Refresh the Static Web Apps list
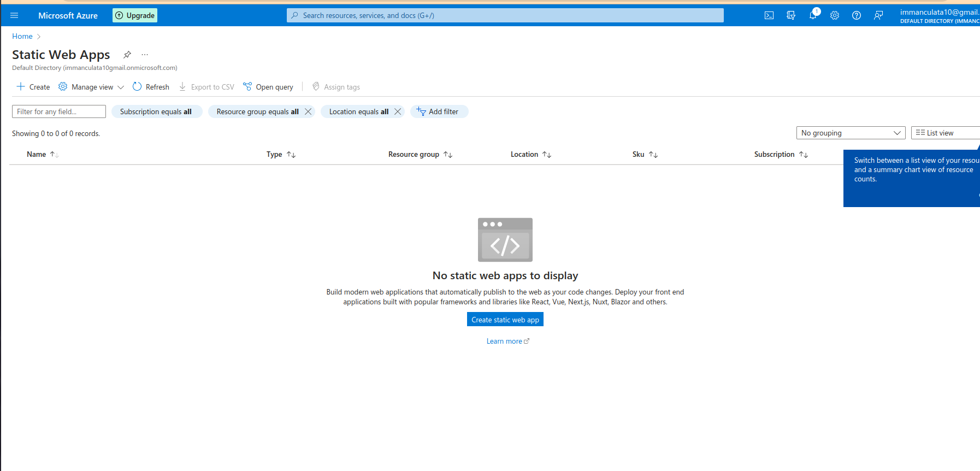Screen dimensions: 980x471 (151, 87)
